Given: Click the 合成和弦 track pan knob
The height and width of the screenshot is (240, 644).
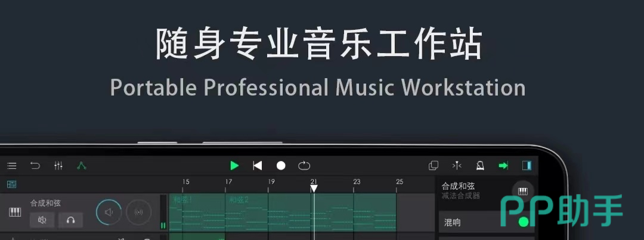Looking at the screenshot, I should coord(139,213).
